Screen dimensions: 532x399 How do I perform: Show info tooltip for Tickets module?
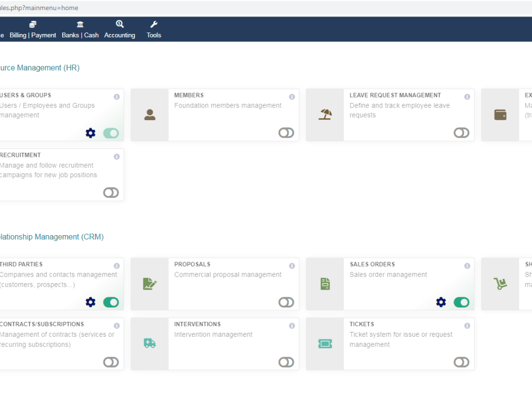point(467,326)
